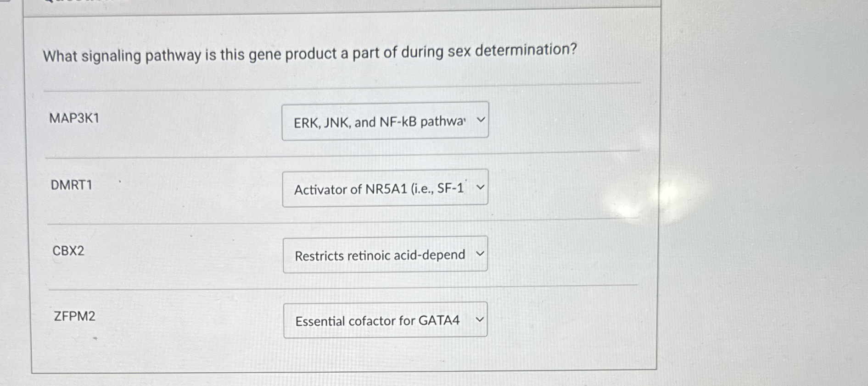Select the DMRT1 gene label
Viewport: 868px width, 386px height.
[72, 185]
